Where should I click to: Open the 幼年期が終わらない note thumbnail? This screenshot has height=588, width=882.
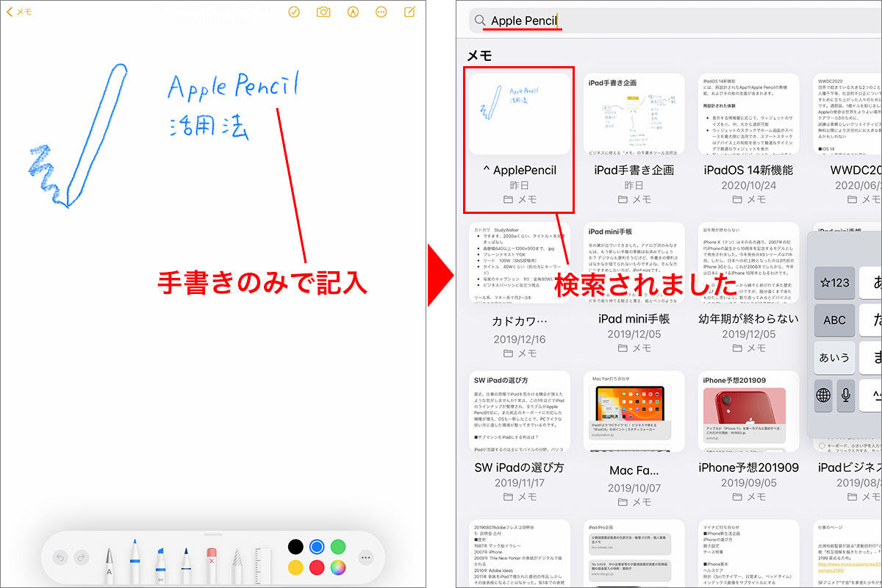tap(749, 262)
